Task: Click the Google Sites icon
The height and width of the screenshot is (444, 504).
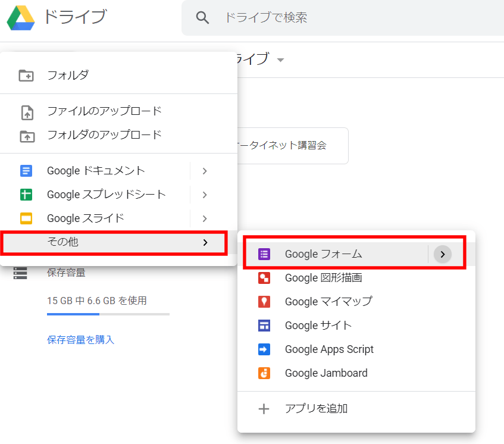Action: click(264, 326)
